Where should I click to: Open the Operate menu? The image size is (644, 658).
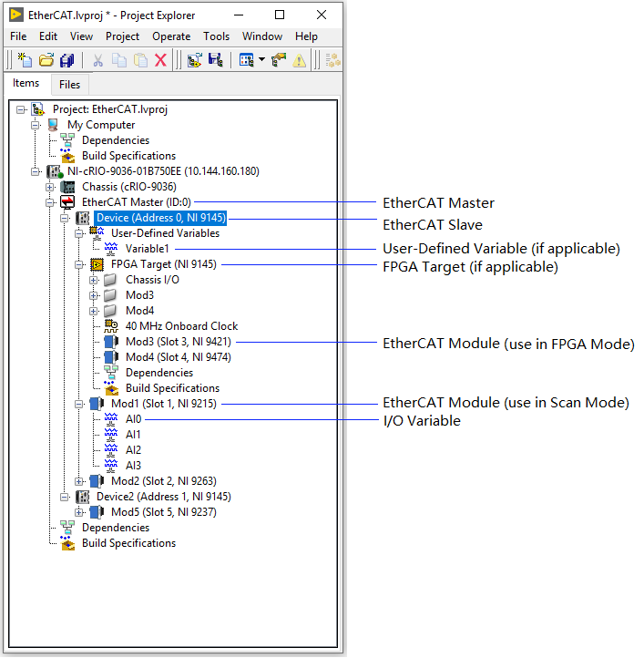coord(171,36)
